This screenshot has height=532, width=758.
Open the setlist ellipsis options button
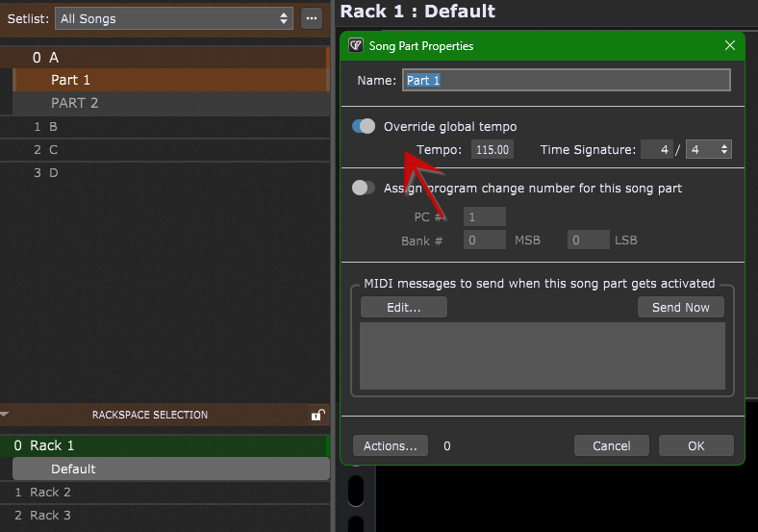pyautogui.click(x=312, y=17)
